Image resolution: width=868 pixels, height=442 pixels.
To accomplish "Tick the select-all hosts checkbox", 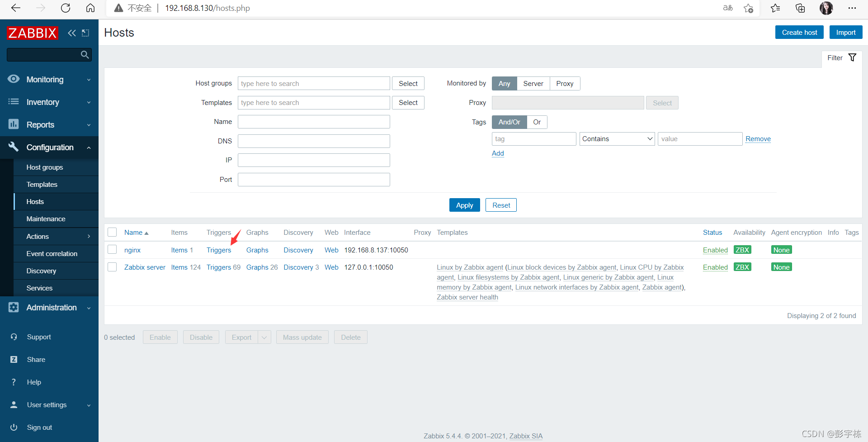I will [112, 232].
